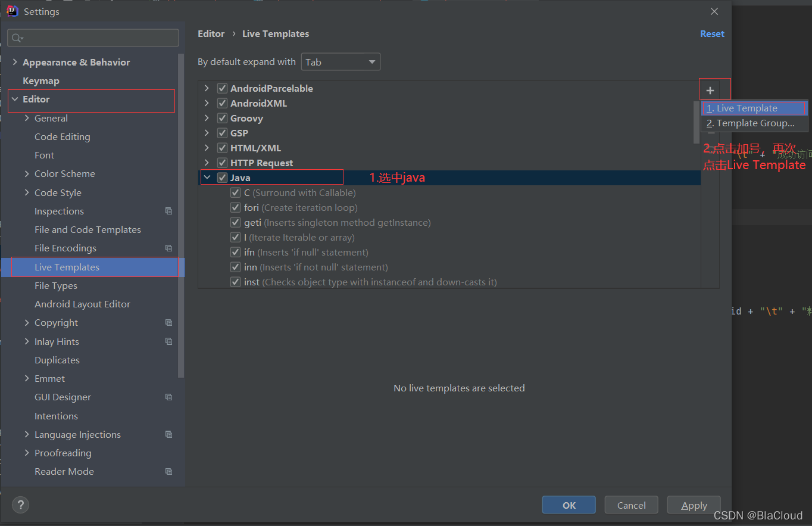812x526 pixels.
Task: Click the magnifier icon in settings search
Action: click(x=17, y=38)
